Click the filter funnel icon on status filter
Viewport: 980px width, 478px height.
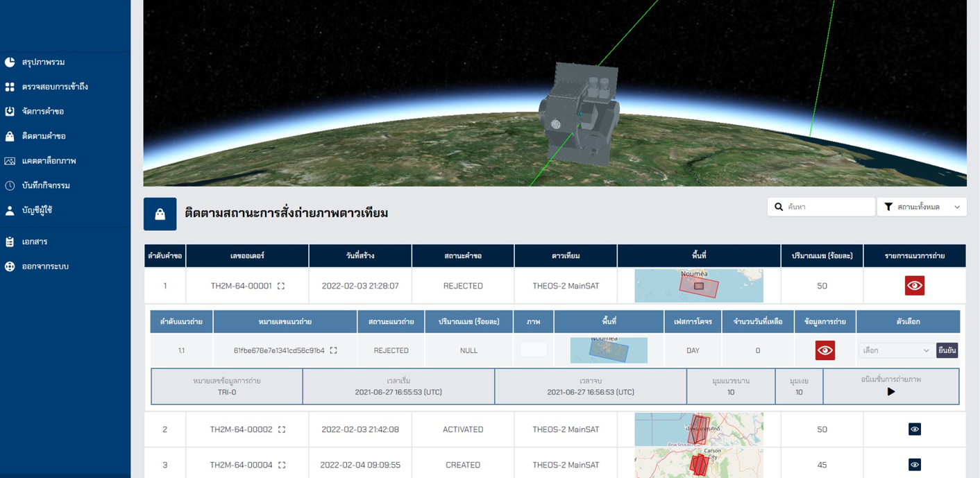[889, 206]
